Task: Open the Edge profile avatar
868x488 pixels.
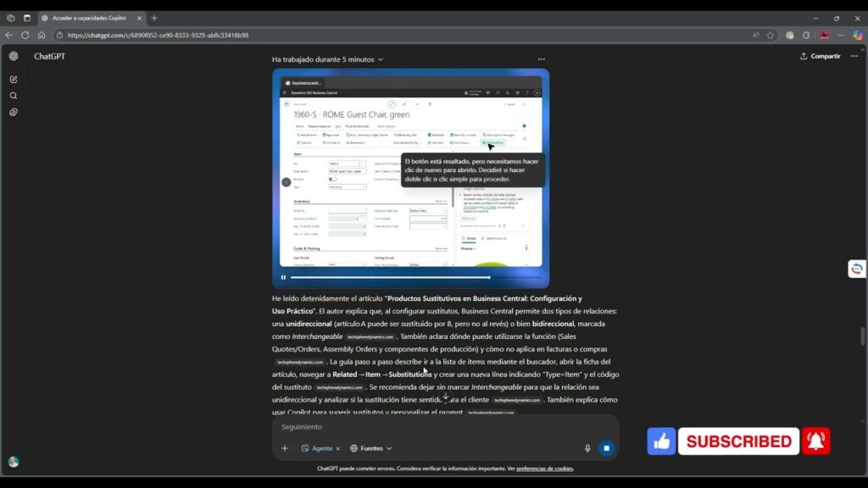Action: (x=824, y=36)
